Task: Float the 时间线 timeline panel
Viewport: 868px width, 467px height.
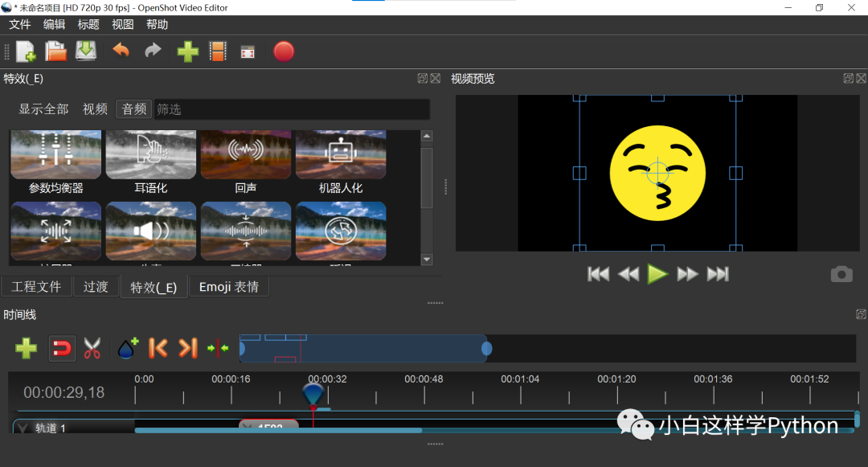Action: pyautogui.click(x=861, y=314)
